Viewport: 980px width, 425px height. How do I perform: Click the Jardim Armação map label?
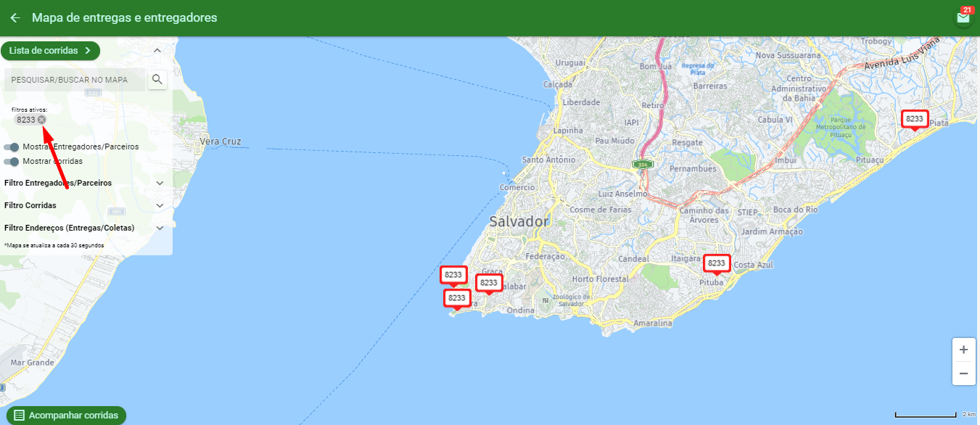(x=773, y=231)
